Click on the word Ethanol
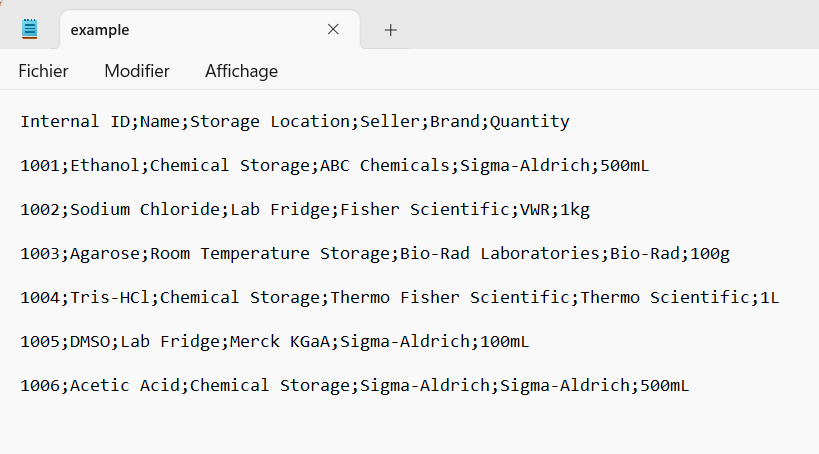 click(104, 166)
